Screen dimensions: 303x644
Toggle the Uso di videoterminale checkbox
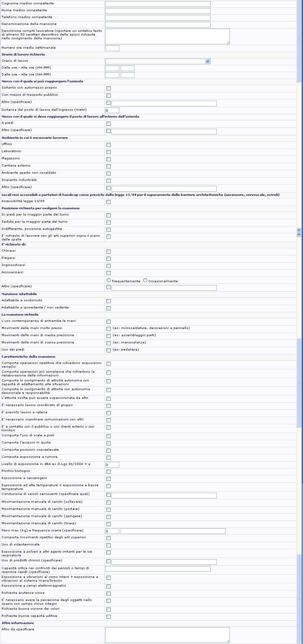tap(108, 545)
